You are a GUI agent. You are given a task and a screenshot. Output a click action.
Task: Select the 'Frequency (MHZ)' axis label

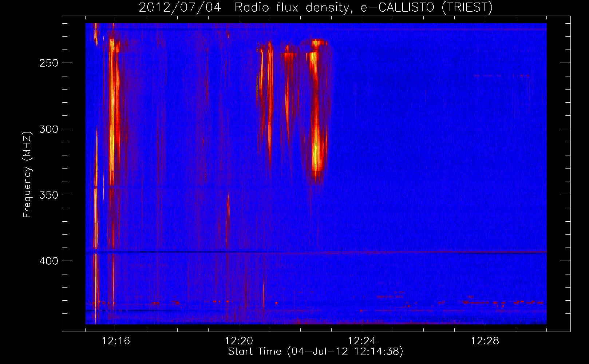pos(27,174)
